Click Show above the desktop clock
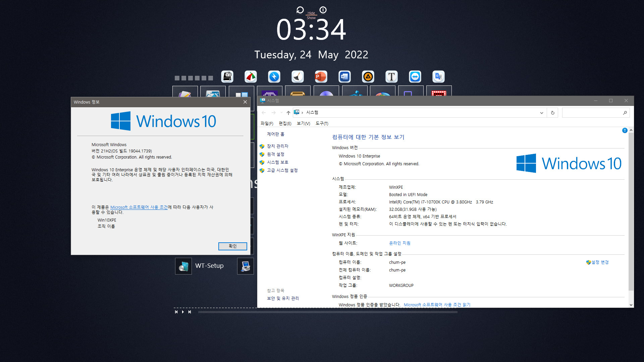Viewport: 644px width, 362px height. (311, 18)
